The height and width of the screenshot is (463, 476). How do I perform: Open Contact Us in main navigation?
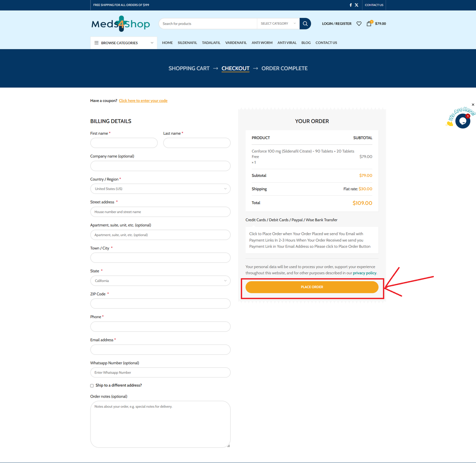(x=326, y=43)
